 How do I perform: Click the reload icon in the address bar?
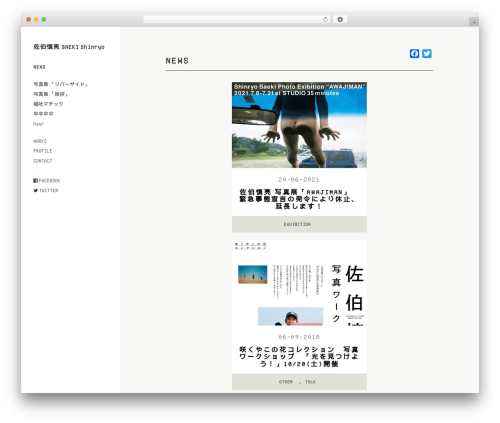[x=325, y=20]
